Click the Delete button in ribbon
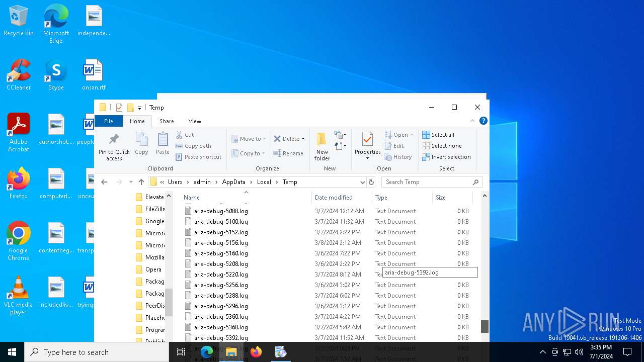The image size is (644, 362). (x=287, y=139)
